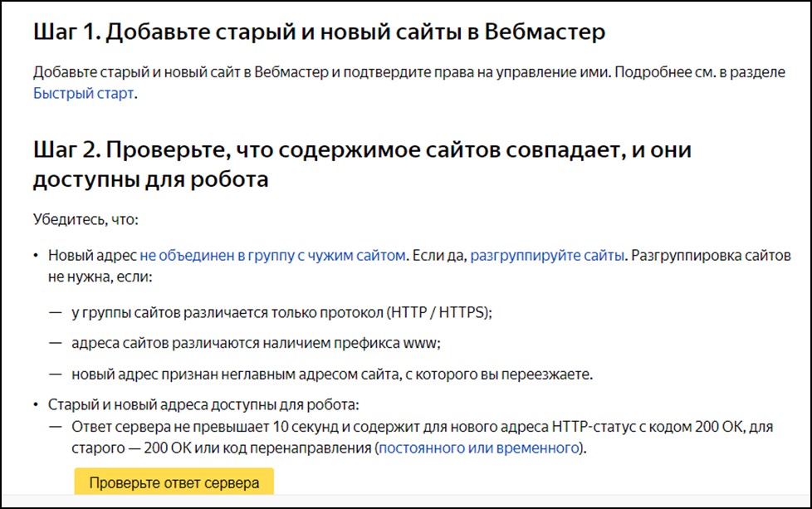Screen dimensions: 812x509
Task: Click the yellow «Проверьте ответ сервера» button
Action: (x=174, y=482)
